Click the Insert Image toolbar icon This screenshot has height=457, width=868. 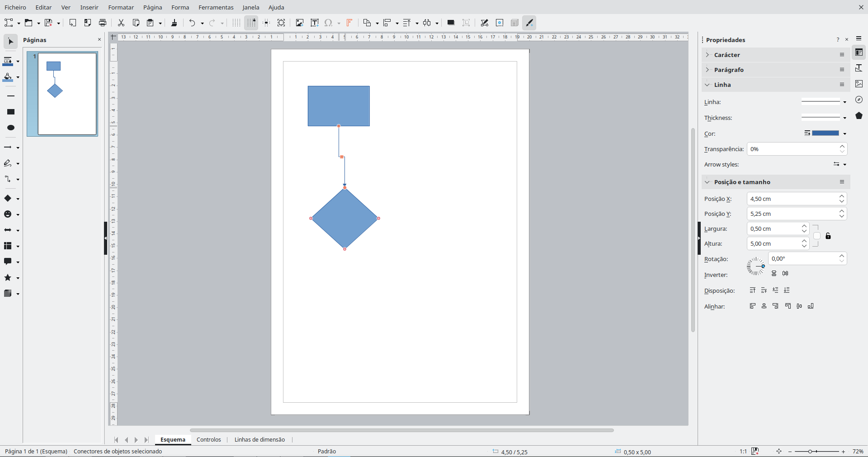tap(299, 23)
